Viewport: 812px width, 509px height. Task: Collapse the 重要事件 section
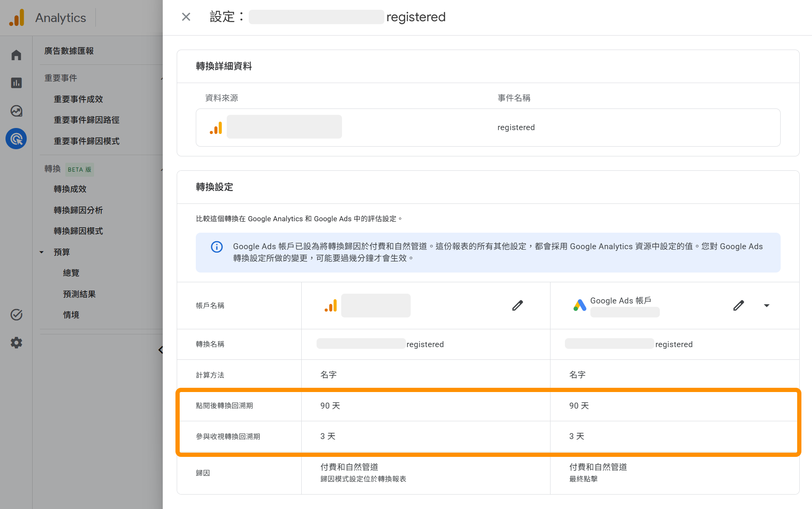coord(161,78)
